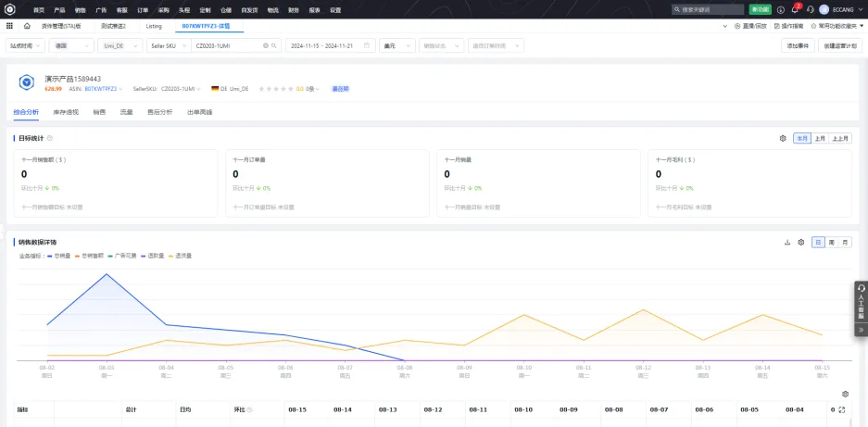Click the 添加事件 button
This screenshot has width=868, height=427.
pyautogui.click(x=798, y=46)
